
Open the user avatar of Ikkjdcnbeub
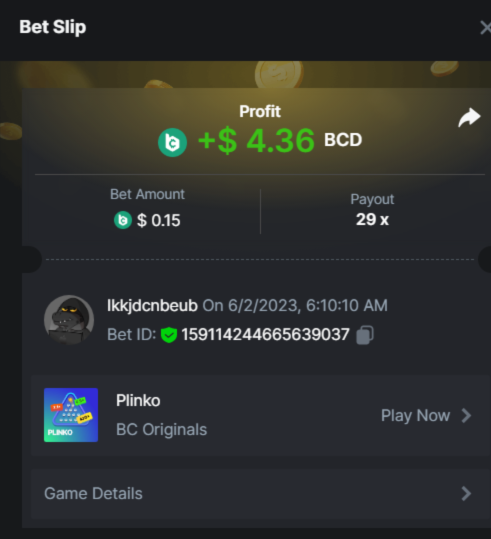(69, 320)
